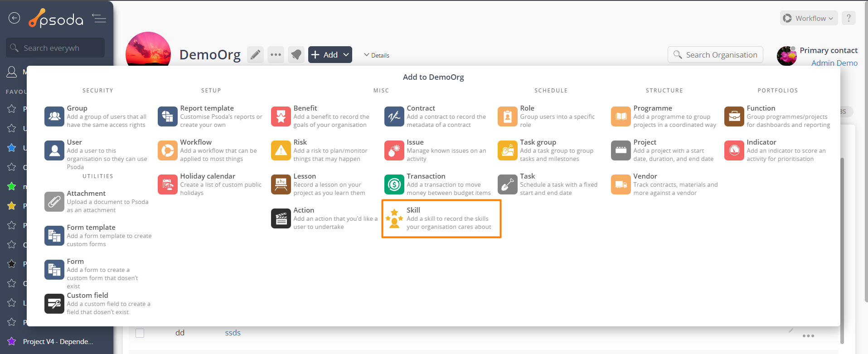This screenshot has width=868, height=354.
Task: Select Task group in the Schedule column
Action: pos(538,142)
